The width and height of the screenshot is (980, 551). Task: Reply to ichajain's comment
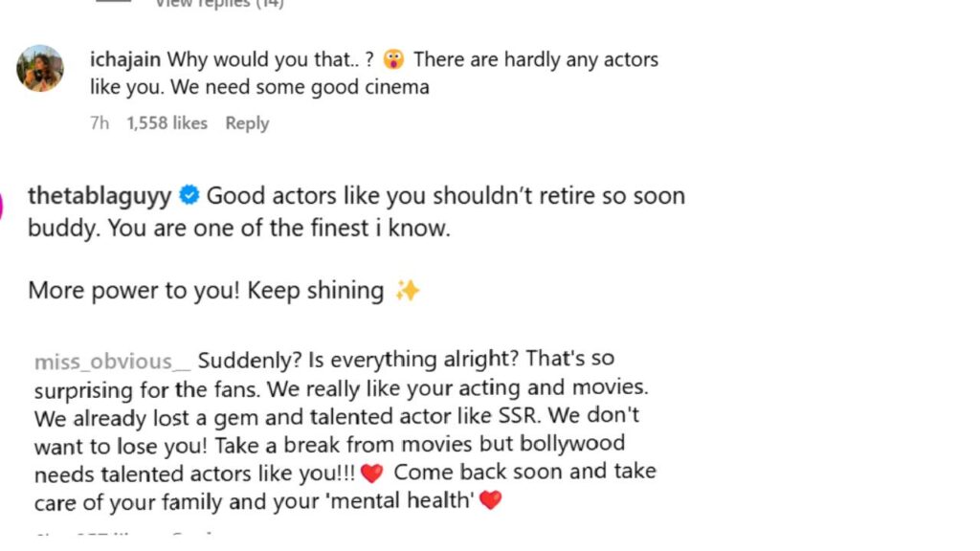pyautogui.click(x=247, y=123)
